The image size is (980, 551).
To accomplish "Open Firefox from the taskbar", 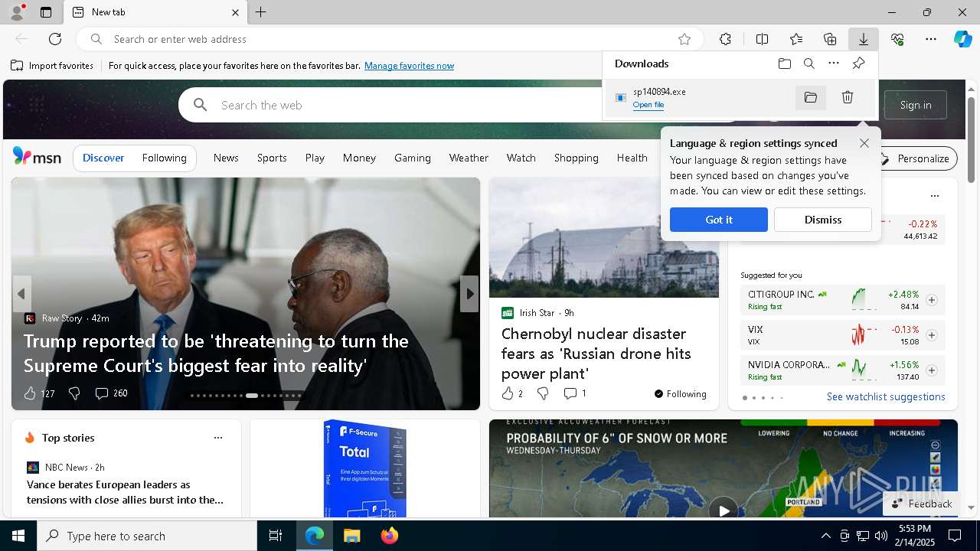I will pos(389,536).
